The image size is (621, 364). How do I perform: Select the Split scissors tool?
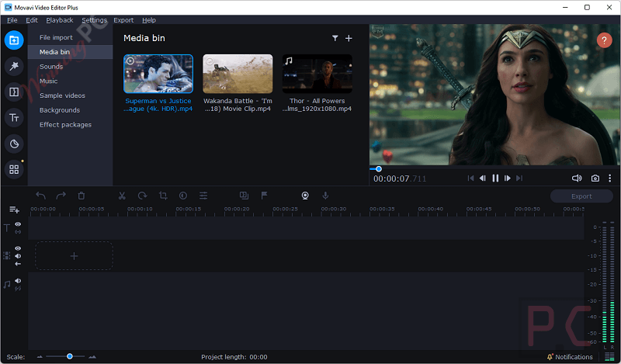tap(122, 196)
